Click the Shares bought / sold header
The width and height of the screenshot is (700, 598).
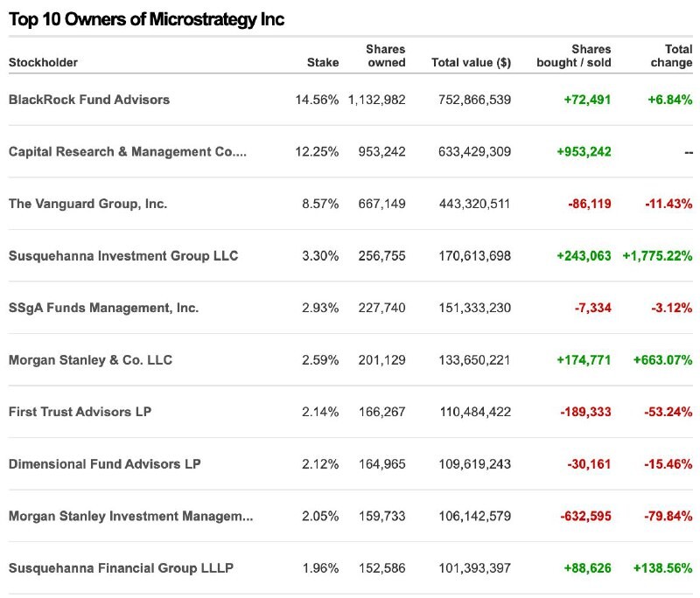click(x=574, y=56)
